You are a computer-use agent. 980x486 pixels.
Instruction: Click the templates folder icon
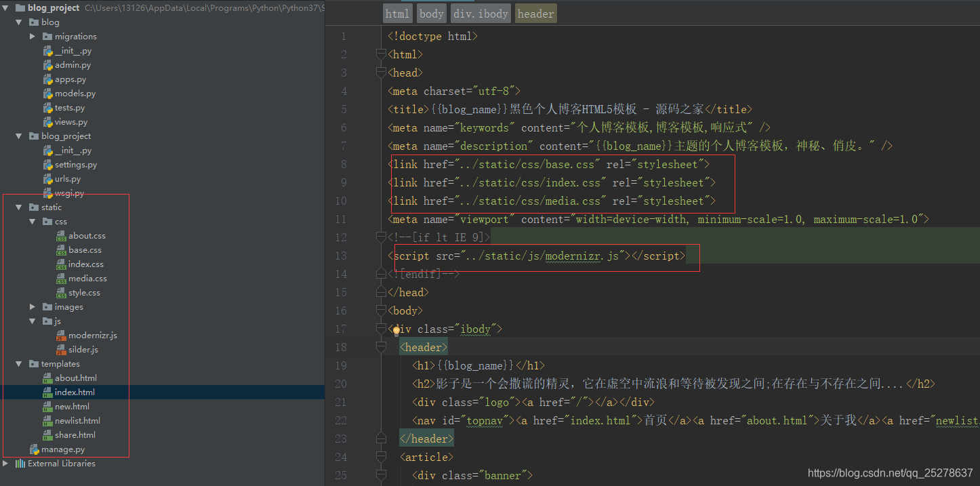pos(34,364)
